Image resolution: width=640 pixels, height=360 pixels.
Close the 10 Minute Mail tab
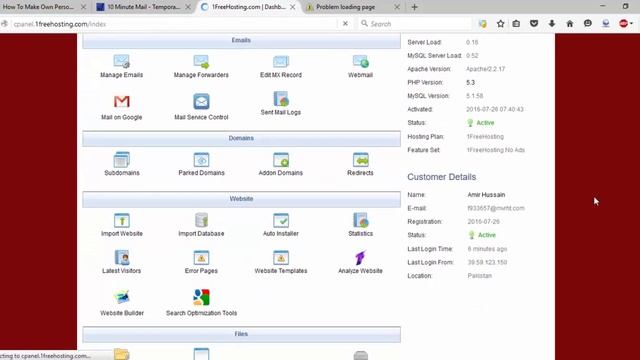coord(188,7)
